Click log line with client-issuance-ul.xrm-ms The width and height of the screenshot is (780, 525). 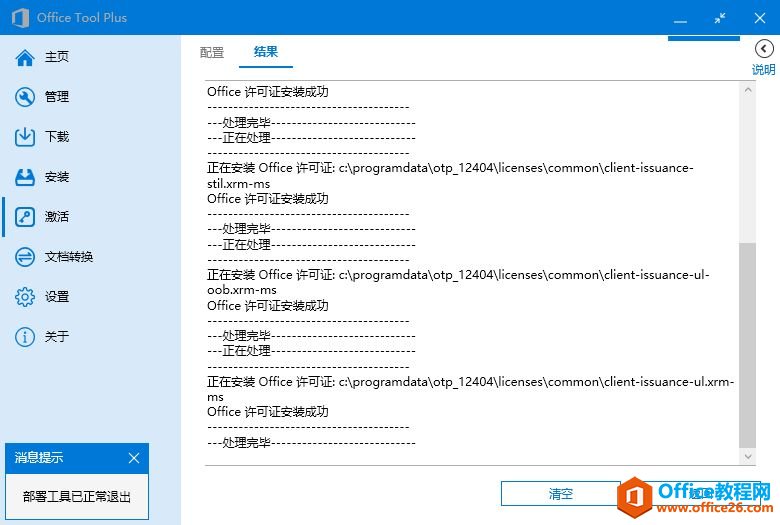pyautogui.click(x=471, y=389)
